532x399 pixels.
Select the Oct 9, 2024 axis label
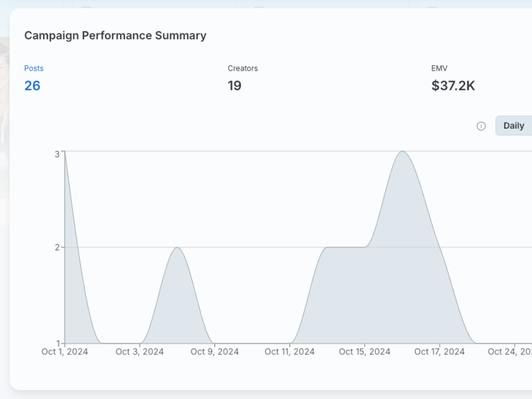coord(214,352)
